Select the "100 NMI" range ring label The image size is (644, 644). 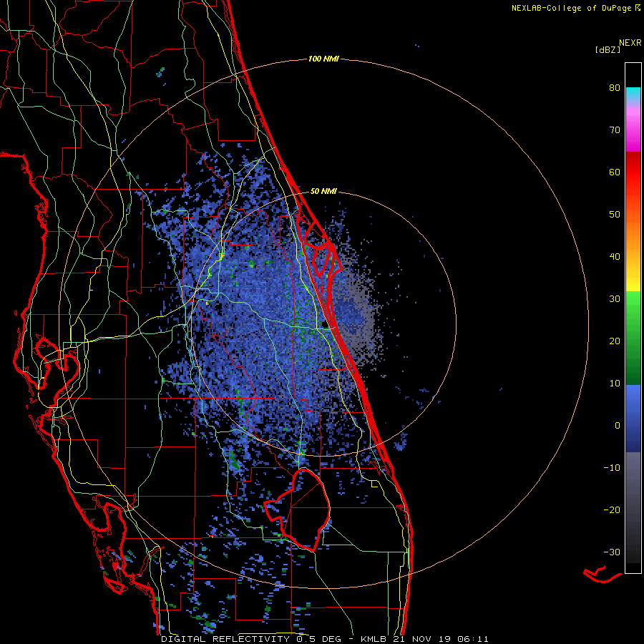pyautogui.click(x=323, y=59)
